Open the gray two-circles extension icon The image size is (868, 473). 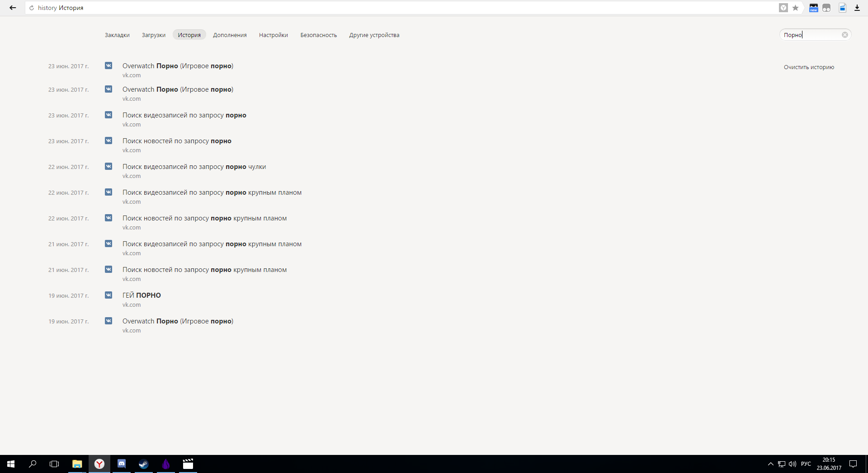coord(826,8)
